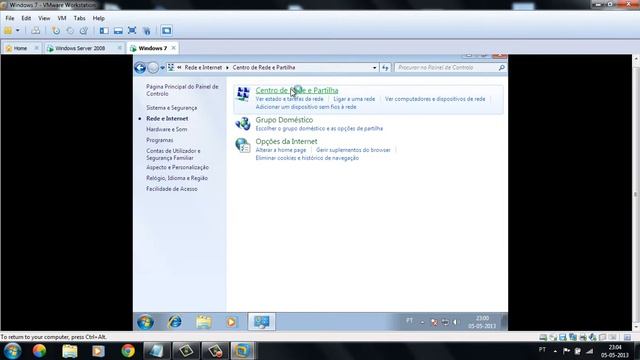Open Relógio, Idioma e Região
This screenshot has height=360, width=640.
coord(177,178)
